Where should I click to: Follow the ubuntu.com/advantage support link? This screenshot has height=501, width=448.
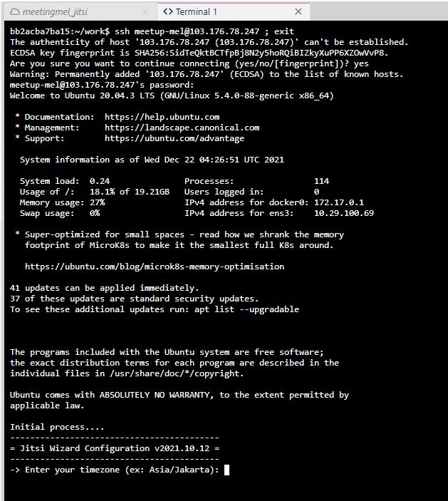pos(174,138)
